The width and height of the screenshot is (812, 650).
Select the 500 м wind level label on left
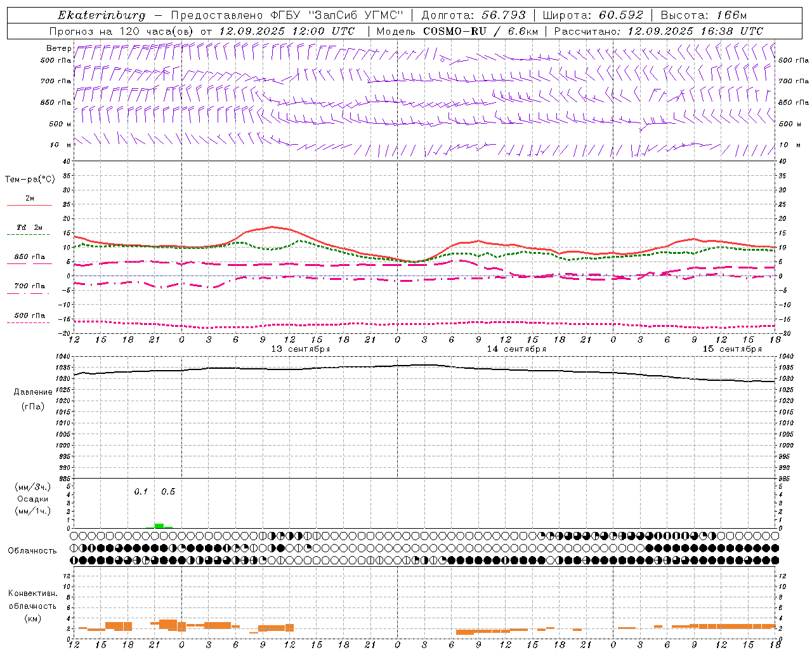pyautogui.click(x=60, y=124)
